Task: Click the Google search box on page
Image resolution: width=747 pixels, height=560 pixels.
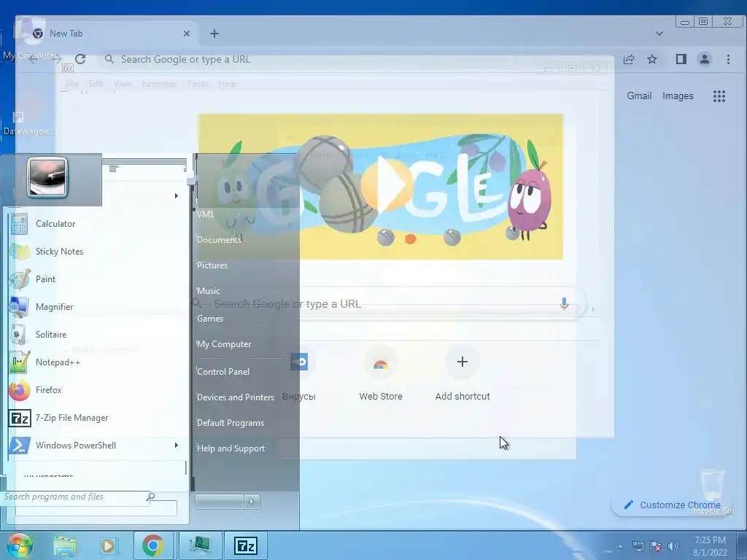Action: (x=381, y=304)
